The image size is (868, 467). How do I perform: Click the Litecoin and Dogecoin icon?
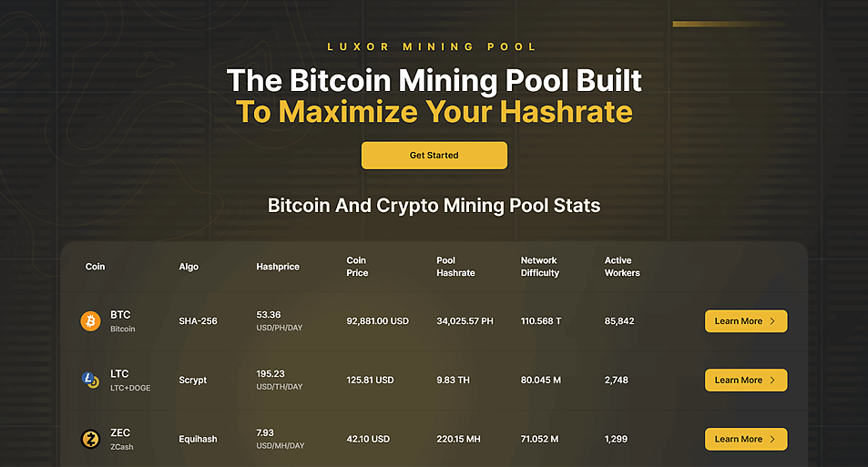(90, 381)
